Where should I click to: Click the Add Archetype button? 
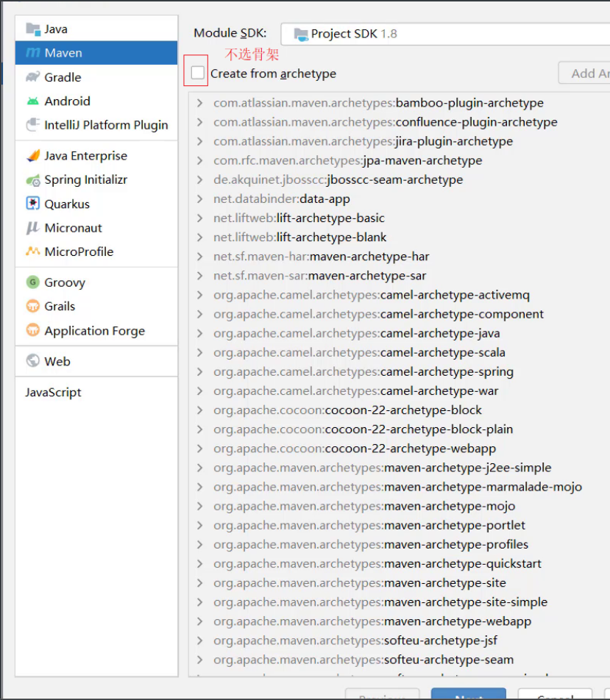pyautogui.click(x=584, y=73)
